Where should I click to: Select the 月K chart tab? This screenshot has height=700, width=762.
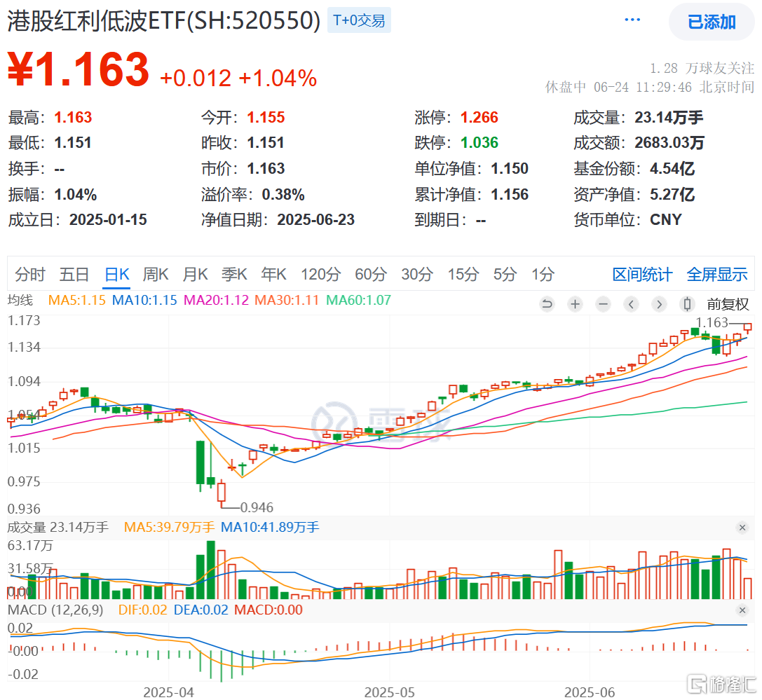pos(195,275)
